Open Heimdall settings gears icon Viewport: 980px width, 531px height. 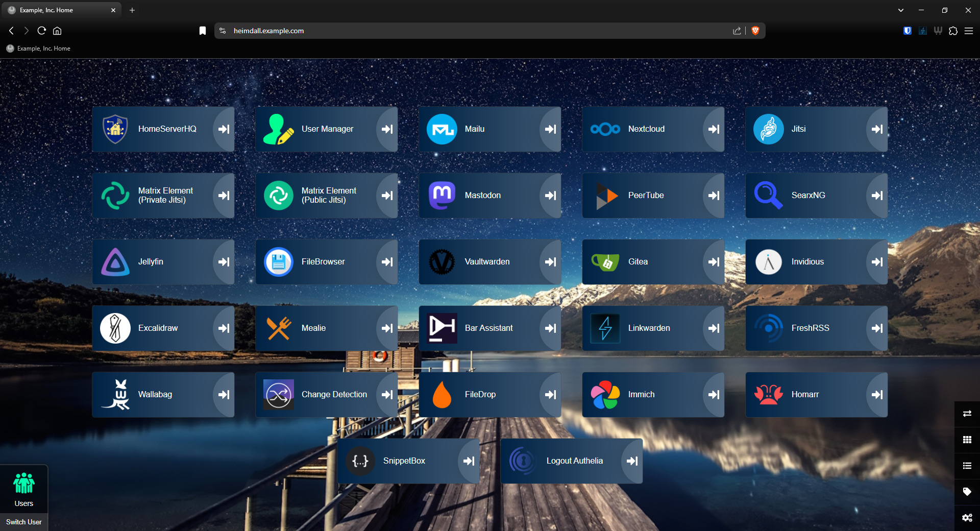pos(967,518)
